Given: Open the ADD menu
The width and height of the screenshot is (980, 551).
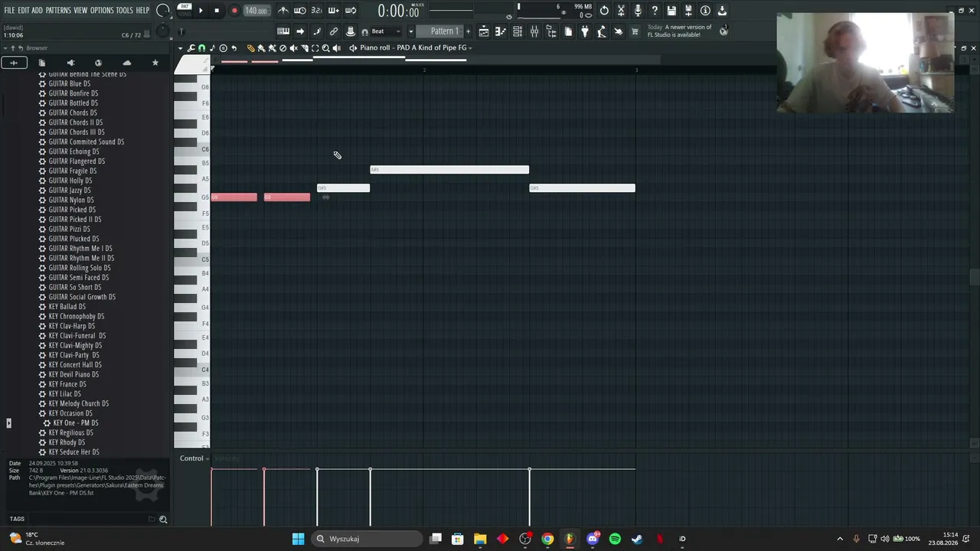Looking at the screenshot, I should (x=37, y=11).
